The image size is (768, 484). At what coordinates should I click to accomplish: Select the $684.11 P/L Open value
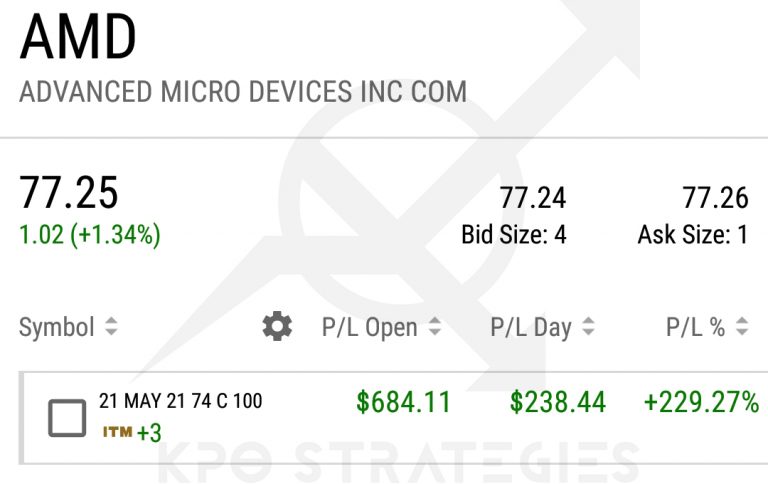(403, 403)
